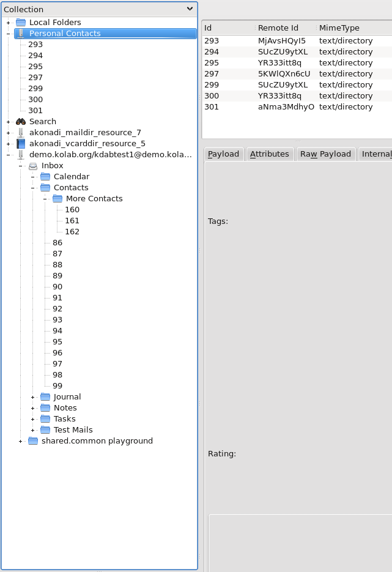Image resolution: width=392 pixels, height=572 pixels.
Task: Click the Calendar folder icon
Action: (x=45, y=177)
